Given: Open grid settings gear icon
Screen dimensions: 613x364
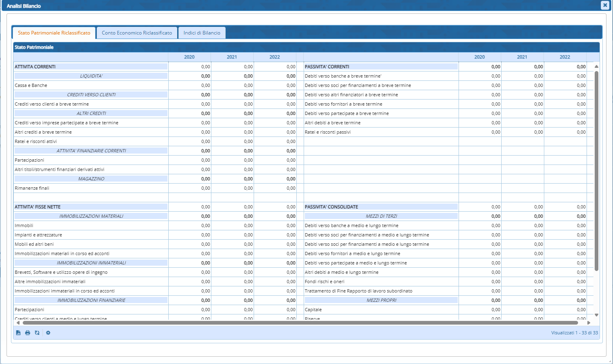Looking at the screenshot, I should [48, 333].
